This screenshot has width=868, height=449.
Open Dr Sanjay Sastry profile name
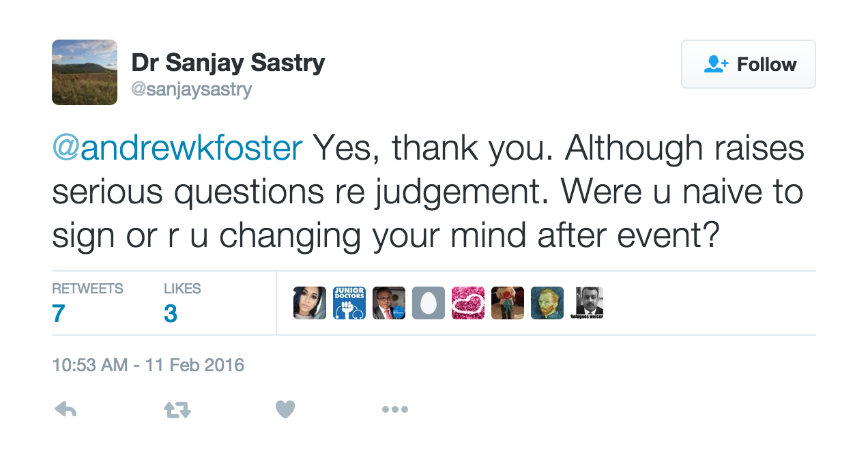click(x=228, y=63)
